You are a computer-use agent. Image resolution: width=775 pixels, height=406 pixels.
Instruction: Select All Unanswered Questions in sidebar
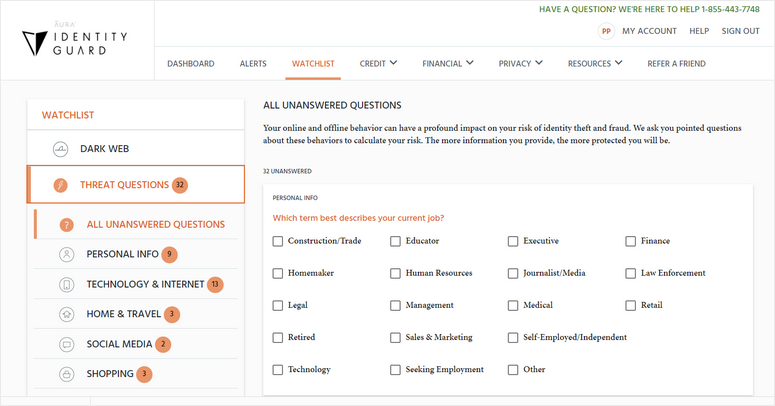(x=155, y=224)
